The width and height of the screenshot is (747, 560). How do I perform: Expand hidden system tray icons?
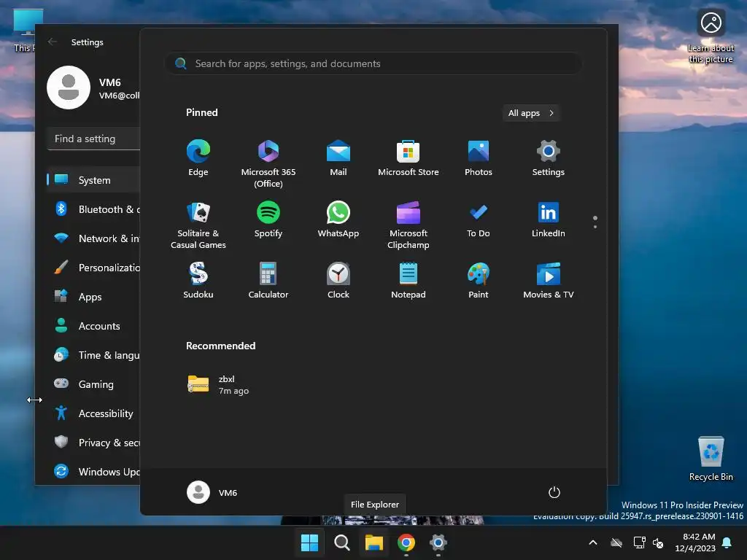click(593, 542)
